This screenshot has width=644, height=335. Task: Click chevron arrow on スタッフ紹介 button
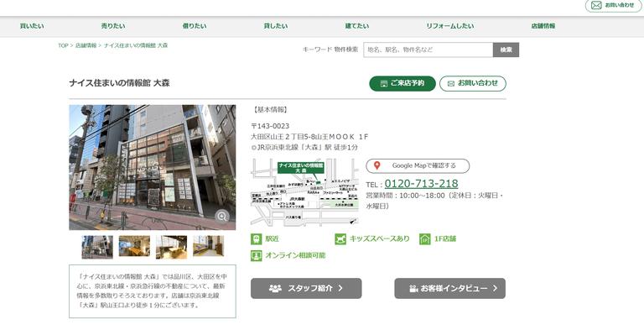pos(340,289)
